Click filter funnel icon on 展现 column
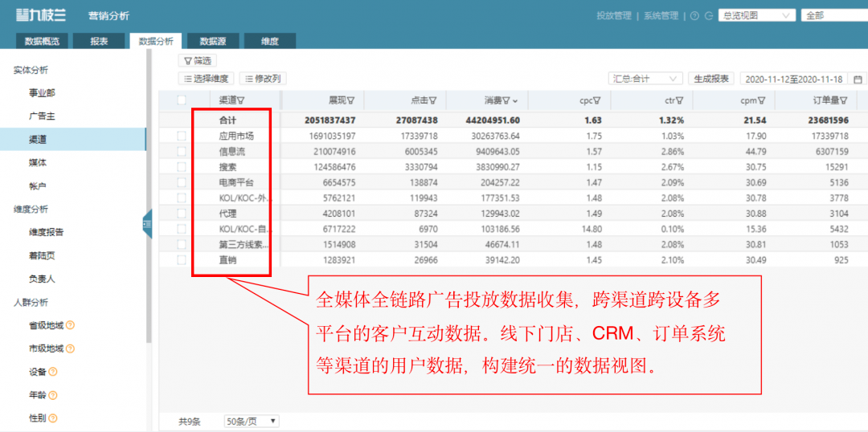The height and width of the screenshot is (432, 868). pos(350,100)
